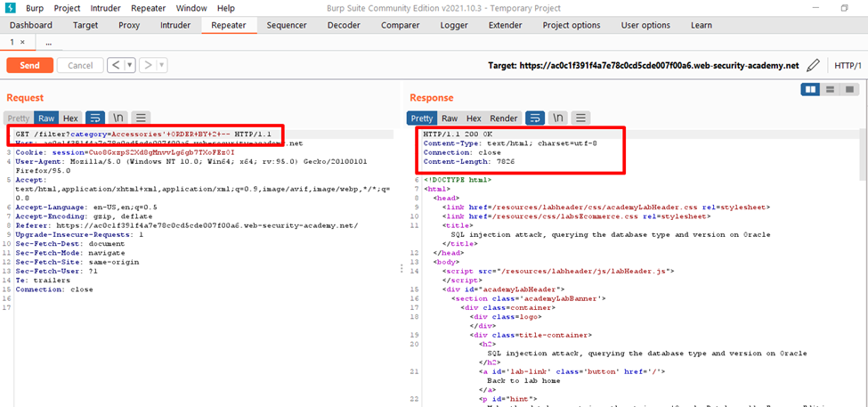Image resolution: width=868 pixels, height=407 pixels.
Task: Click the Referer header line
Action: click(187, 225)
